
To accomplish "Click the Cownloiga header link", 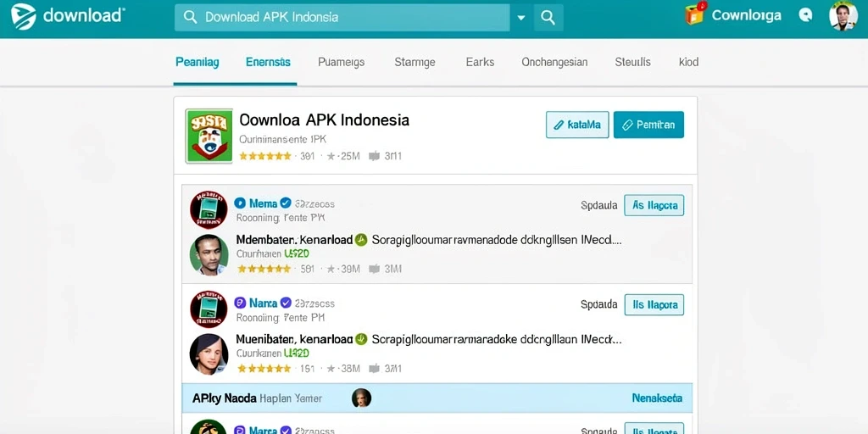I will pyautogui.click(x=746, y=15).
